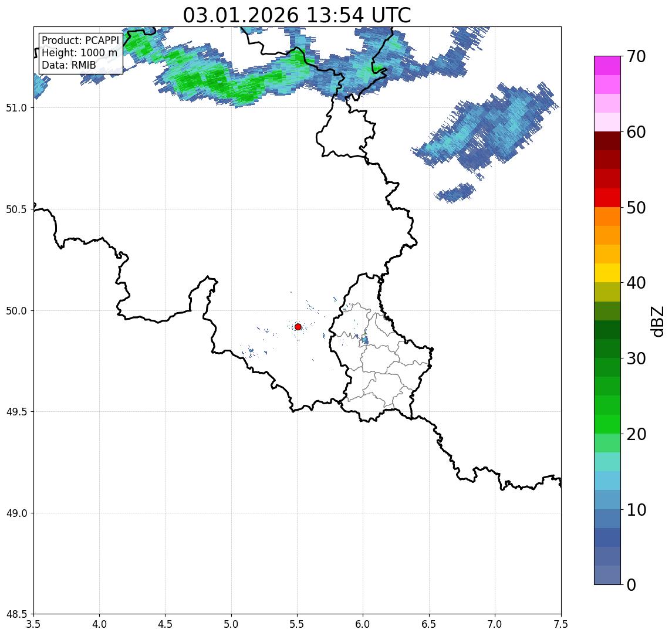672x636 pixels.
Task: Click the 30 tick label on the colorbar
Action: click(x=636, y=358)
